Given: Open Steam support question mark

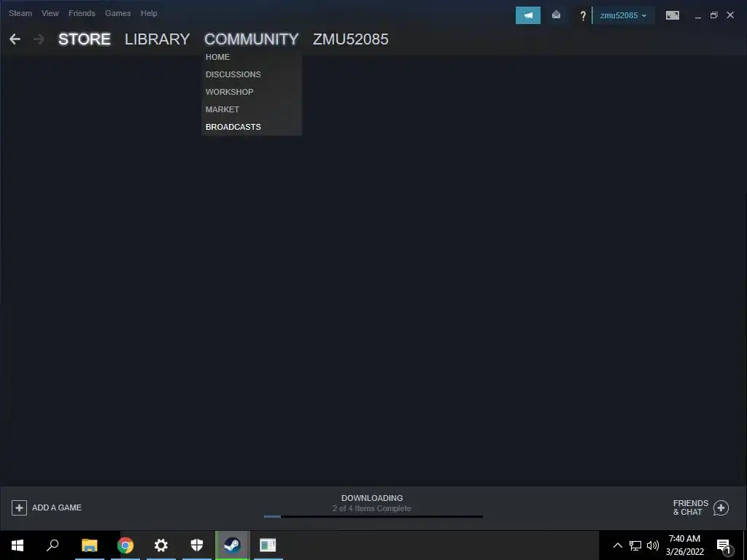Looking at the screenshot, I should [583, 16].
